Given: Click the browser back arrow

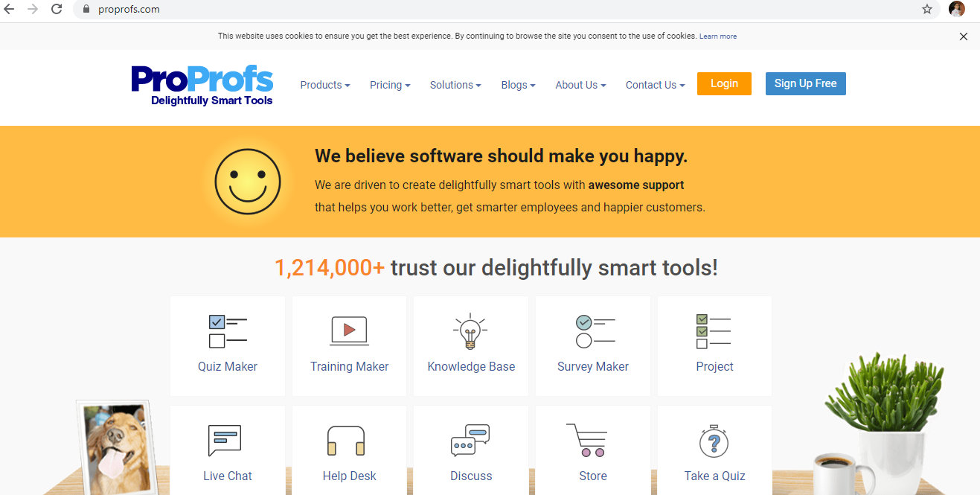Looking at the screenshot, I should point(10,9).
